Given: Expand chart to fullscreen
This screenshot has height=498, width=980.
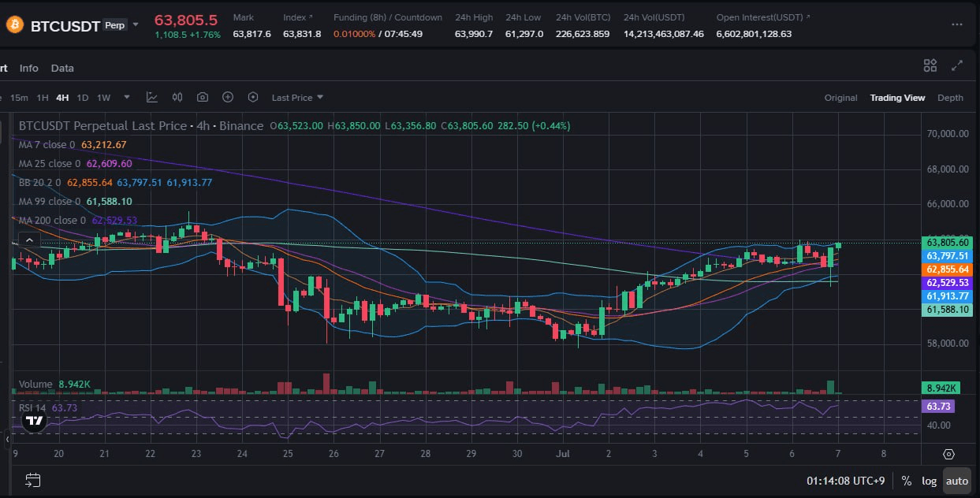Looking at the screenshot, I should coord(957,66).
